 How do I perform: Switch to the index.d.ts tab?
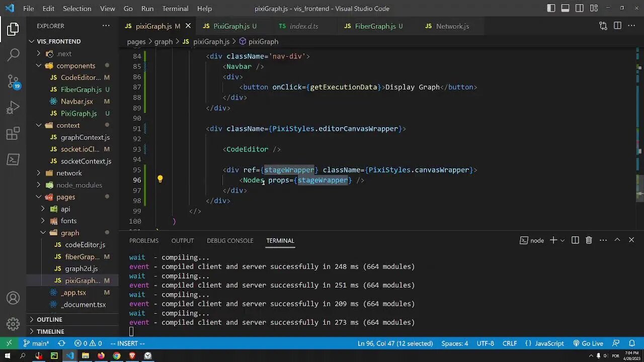[304, 26]
